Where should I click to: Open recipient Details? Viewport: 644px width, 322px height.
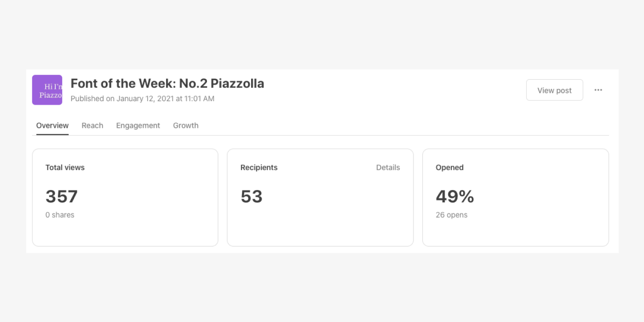pos(388,167)
